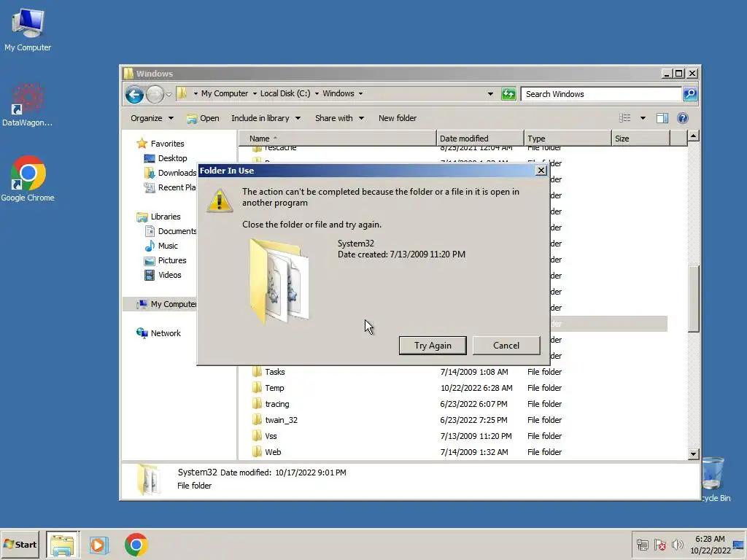Viewport: 747px width, 560px height.
Task: Click the warning icon in the dialog
Action: point(219,201)
